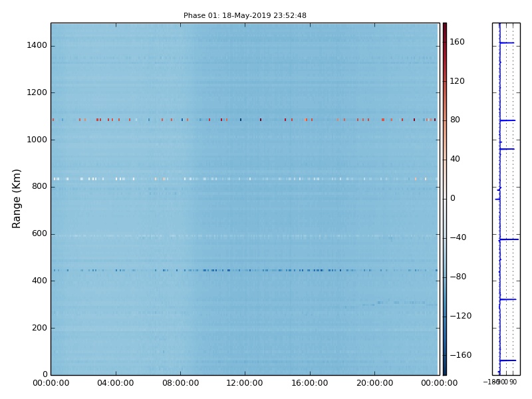The height and width of the screenshot is (399, 532).
Task: Click the 400 range tick label
Action: [x=39, y=281]
